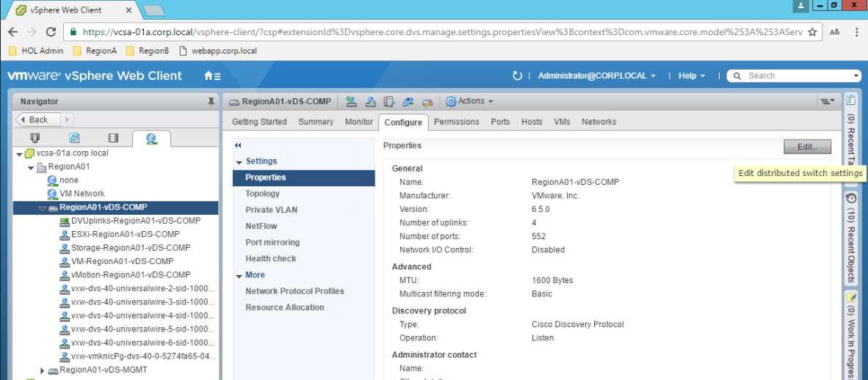Open the search box dropdown arrow
This screenshot has height=380, width=868.
click(x=856, y=76)
